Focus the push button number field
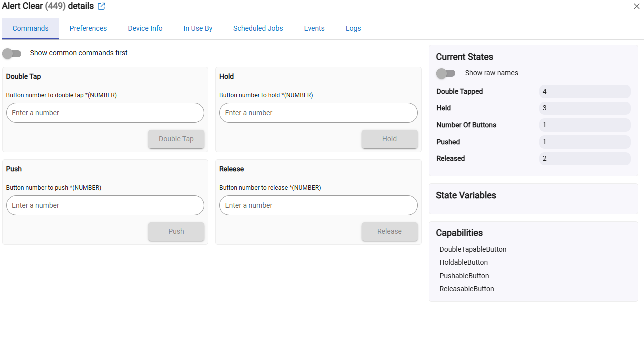 coord(105,205)
